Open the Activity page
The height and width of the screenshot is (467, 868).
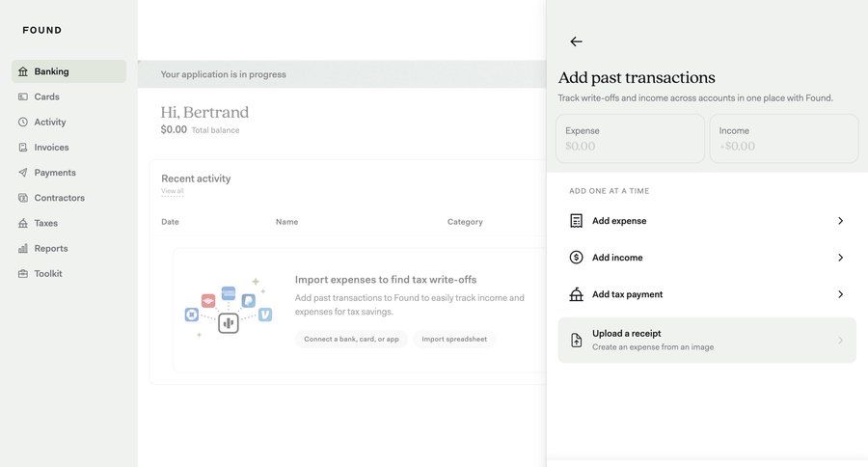68,122
